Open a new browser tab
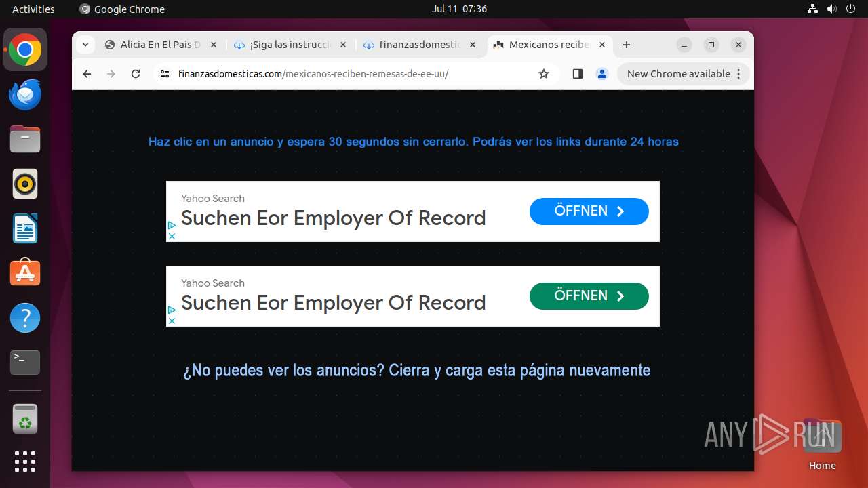Viewport: 868px width, 488px height. (x=627, y=45)
